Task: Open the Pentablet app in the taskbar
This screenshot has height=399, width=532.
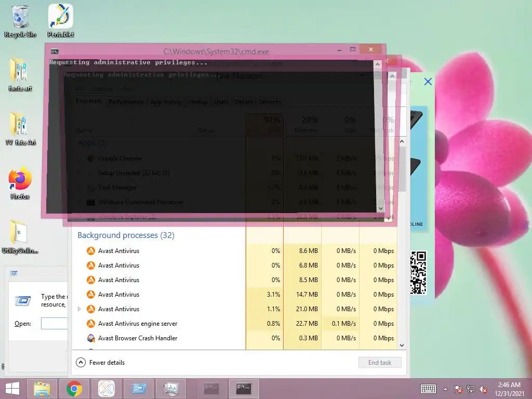Action: coord(106,389)
